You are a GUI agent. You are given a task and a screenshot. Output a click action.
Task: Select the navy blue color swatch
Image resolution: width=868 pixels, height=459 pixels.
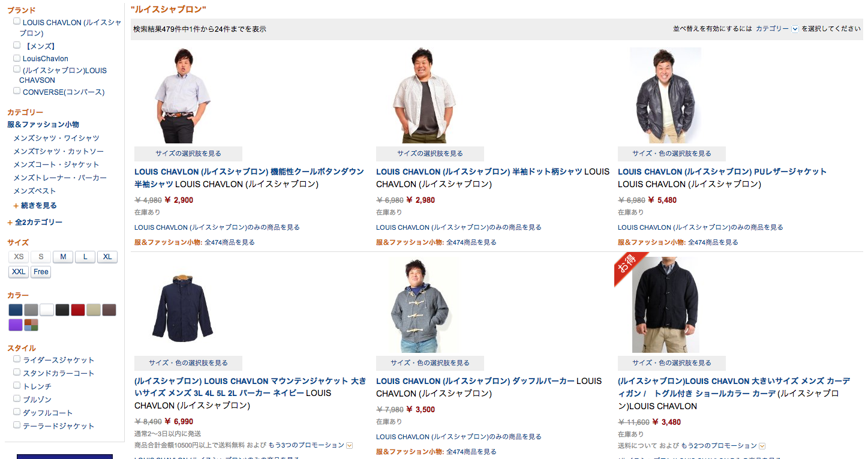pos(16,310)
